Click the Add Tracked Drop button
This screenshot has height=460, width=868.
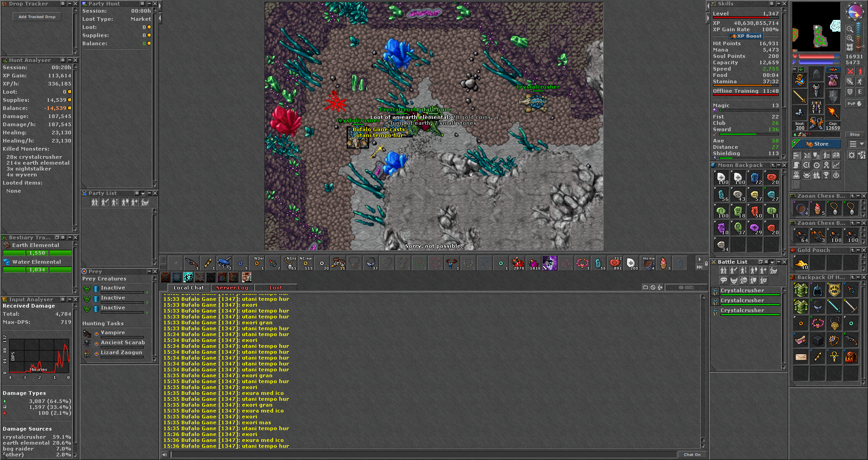[37, 17]
